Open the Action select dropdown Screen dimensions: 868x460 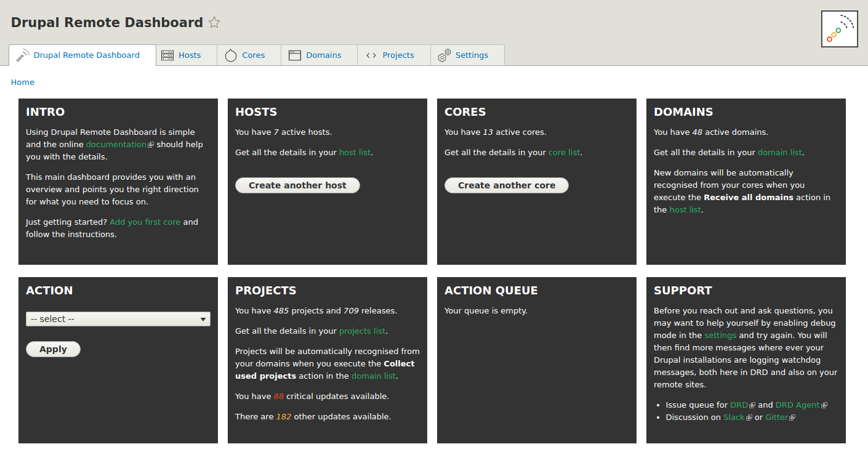click(118, 319)
